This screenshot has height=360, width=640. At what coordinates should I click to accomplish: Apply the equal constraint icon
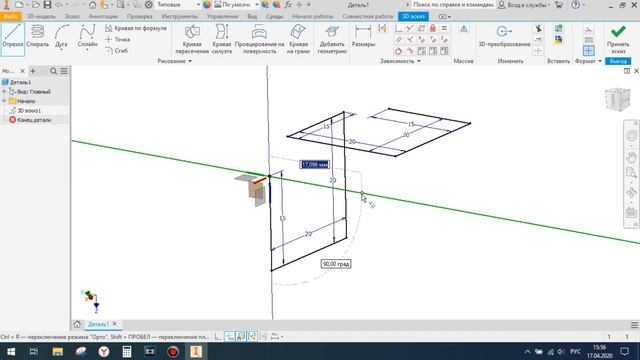444,28
